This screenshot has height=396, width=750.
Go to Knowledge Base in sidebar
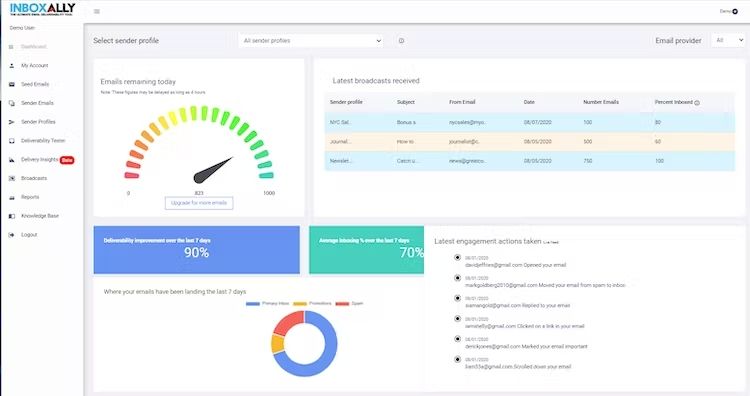point(40,216)
